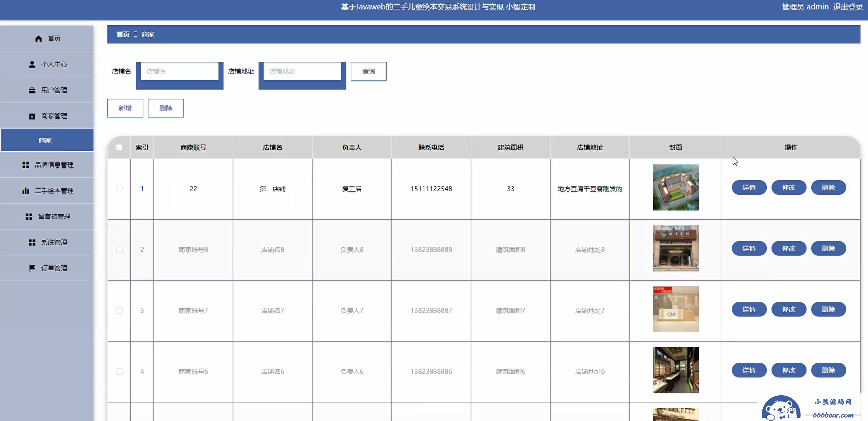The height and width of the screenshot is (421, 868).
Task: Click the 商家账号 column header
Action: pos(193,147)
